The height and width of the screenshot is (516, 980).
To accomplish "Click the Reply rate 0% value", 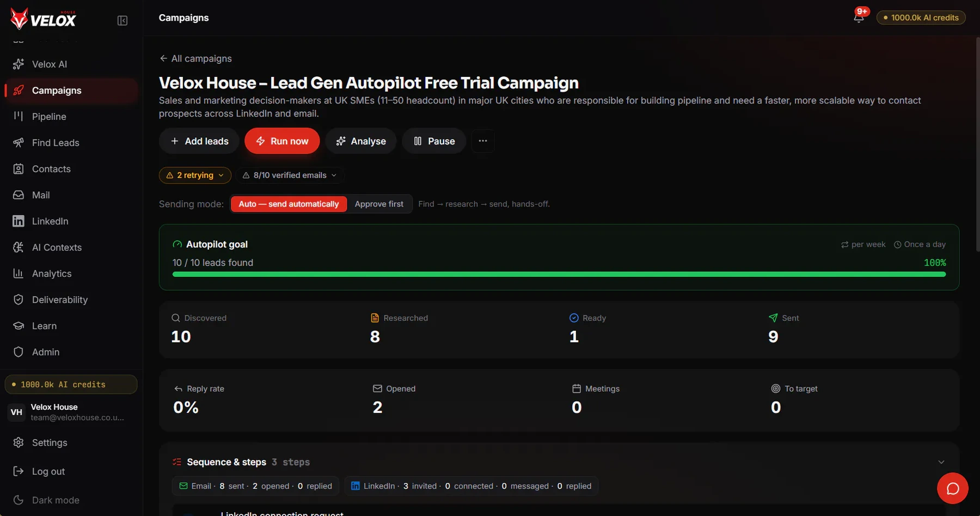I will tap(186, 408).
